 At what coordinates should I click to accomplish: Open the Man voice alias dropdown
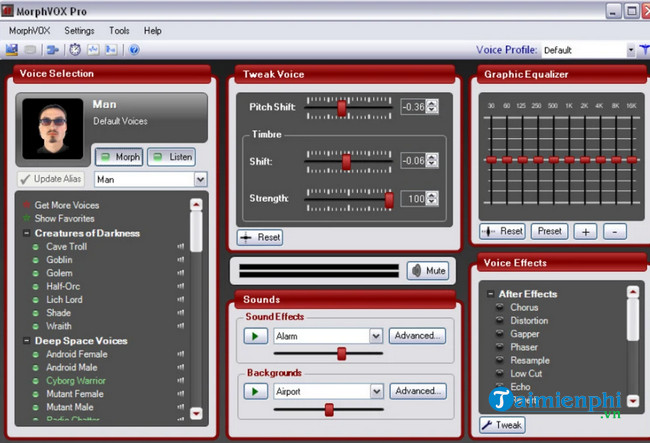(x=201, y=179)
